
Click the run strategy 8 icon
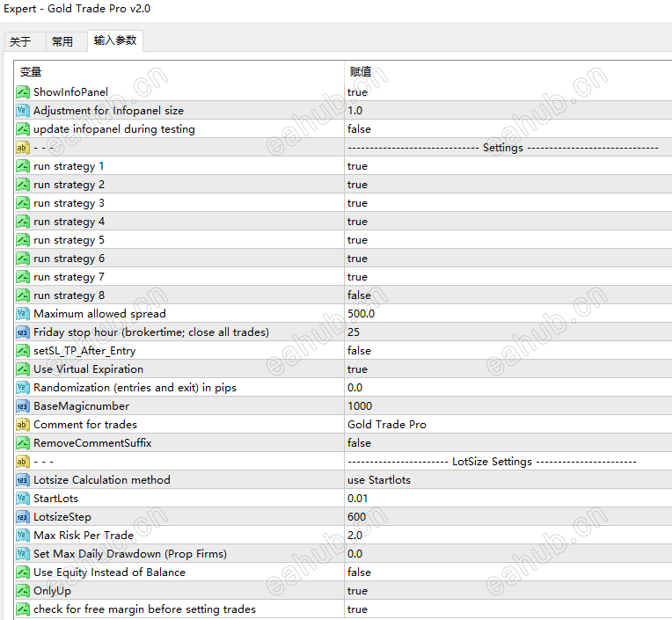point(23,295)
